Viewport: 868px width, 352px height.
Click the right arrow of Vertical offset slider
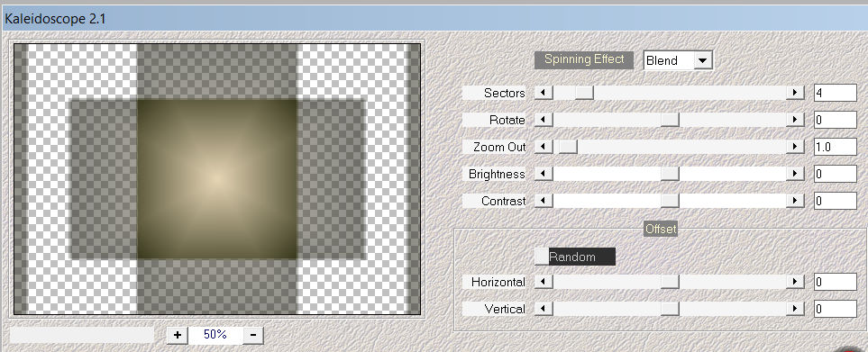795,309
